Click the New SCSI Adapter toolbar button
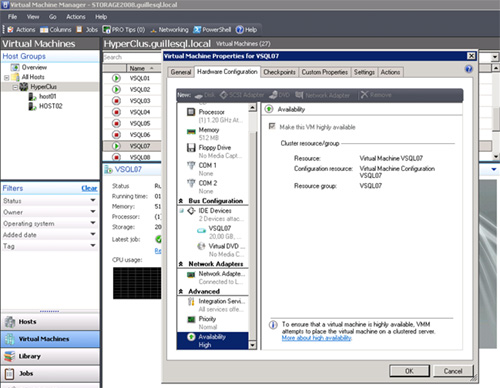Viewport: 500px width, 388px height. click(x=242, y=95)
